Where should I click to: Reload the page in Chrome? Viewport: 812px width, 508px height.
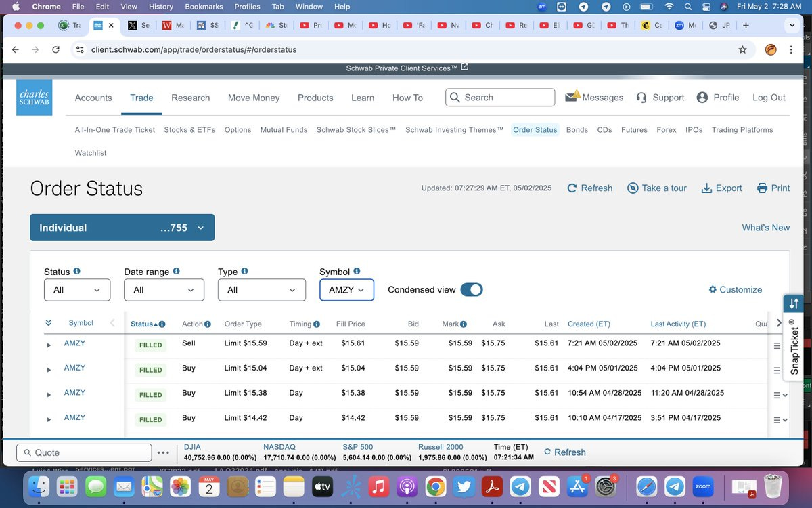tap(55, 49)
